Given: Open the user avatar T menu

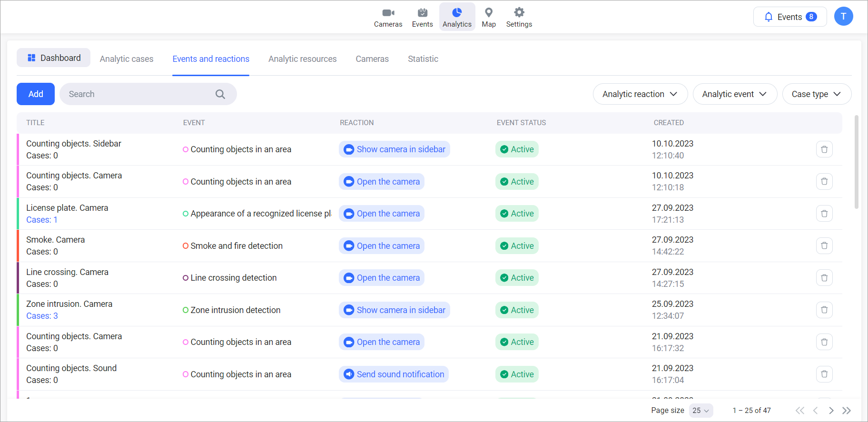Looking at the screenshot, I should tap(843, 17).
